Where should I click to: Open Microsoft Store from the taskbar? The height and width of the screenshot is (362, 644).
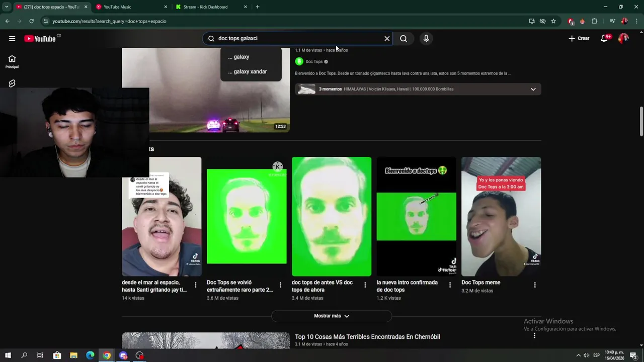click(x=57, y=355)
